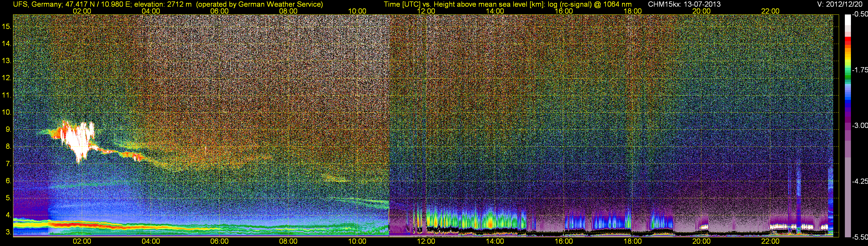
Task: Click the 06:00 label on the bottom time axis
Action: click(x=219, y=241)
